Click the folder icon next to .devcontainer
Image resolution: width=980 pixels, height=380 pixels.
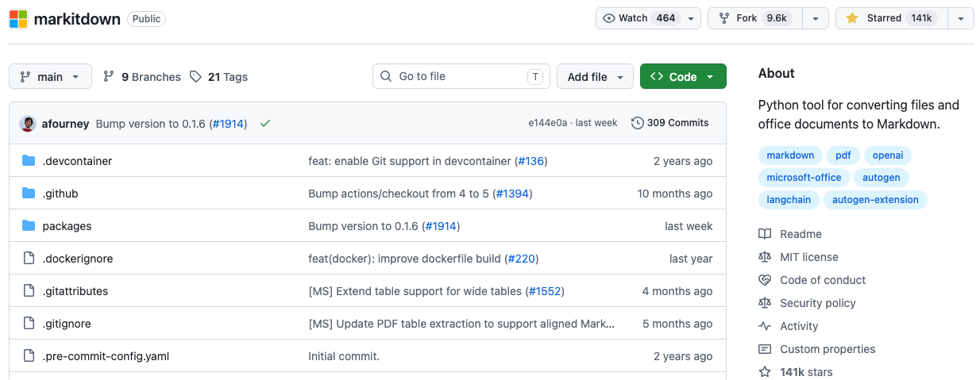(x=29, y=160)
